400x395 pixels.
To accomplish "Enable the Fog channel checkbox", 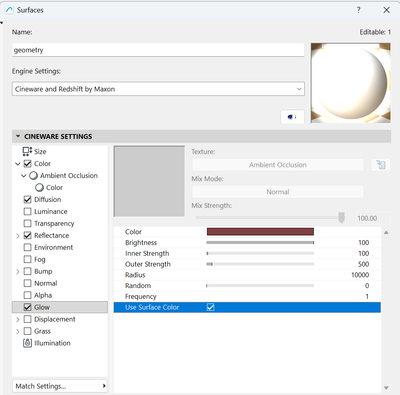I will coord(28,259).
